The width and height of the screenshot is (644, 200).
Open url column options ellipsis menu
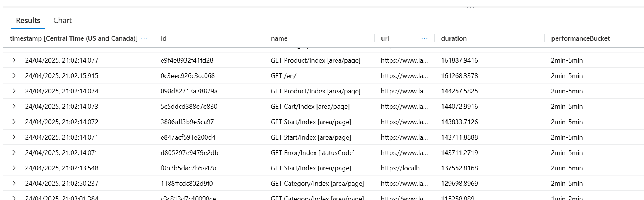click(x=424, y=38)
